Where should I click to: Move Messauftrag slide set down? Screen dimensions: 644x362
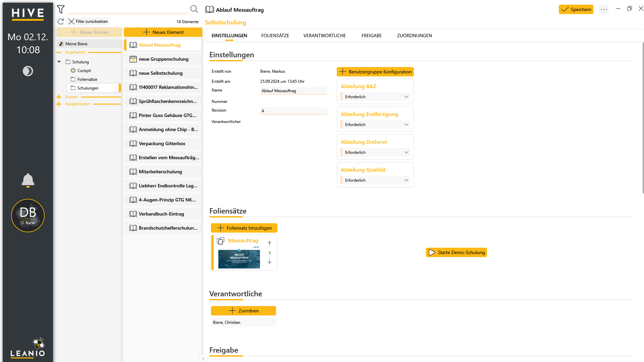[x=269, y=261]
